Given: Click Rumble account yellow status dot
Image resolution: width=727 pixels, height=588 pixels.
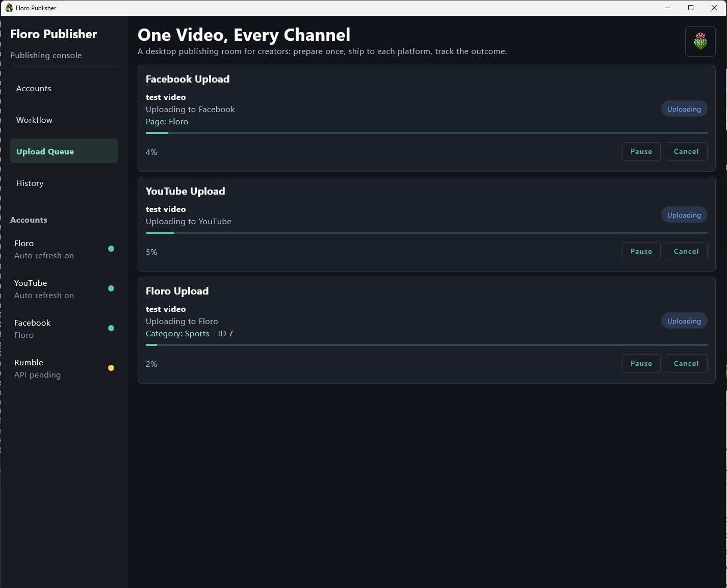Looking at the screenshot, I should 111,368.
